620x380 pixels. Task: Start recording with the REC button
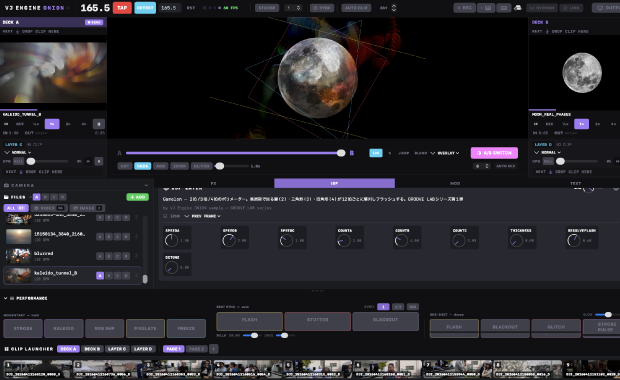point(465,8)
